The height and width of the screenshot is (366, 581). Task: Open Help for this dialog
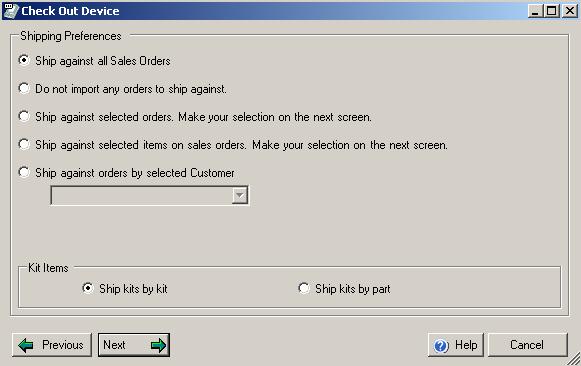pyautogui.click(x=456, y=345)
